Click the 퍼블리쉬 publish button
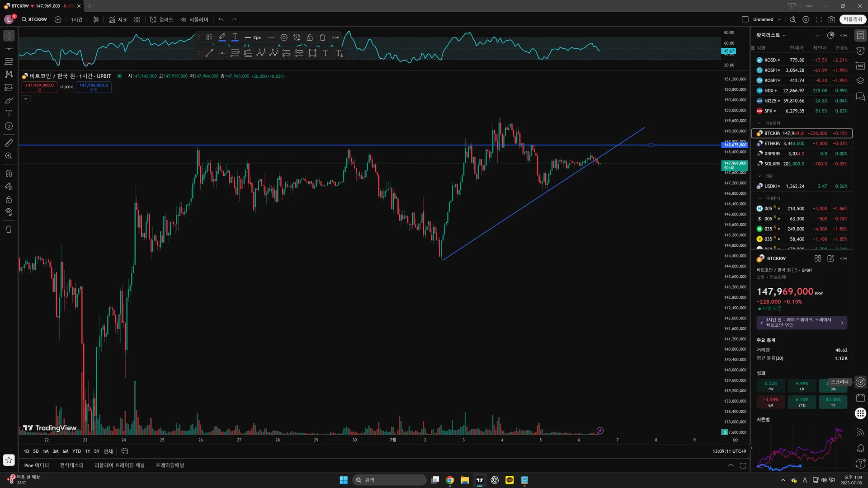This screenshot has width=868, height=488. [x=853, y=19]
